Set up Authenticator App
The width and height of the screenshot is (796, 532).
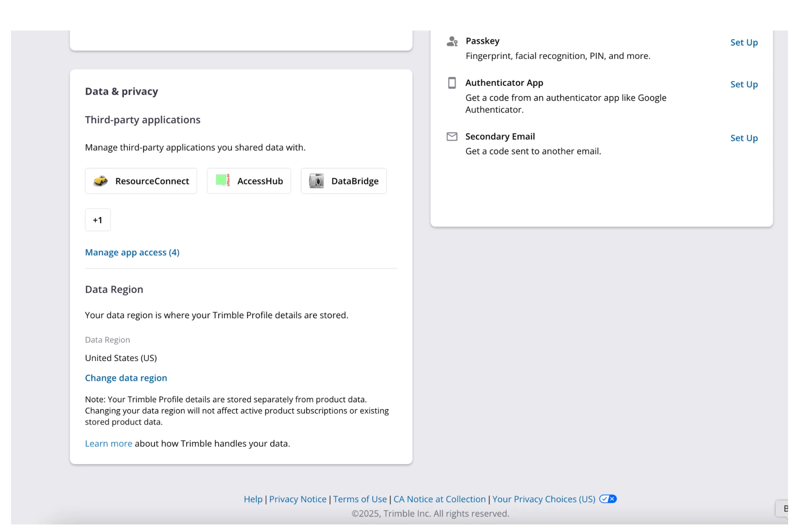[744, 84]
